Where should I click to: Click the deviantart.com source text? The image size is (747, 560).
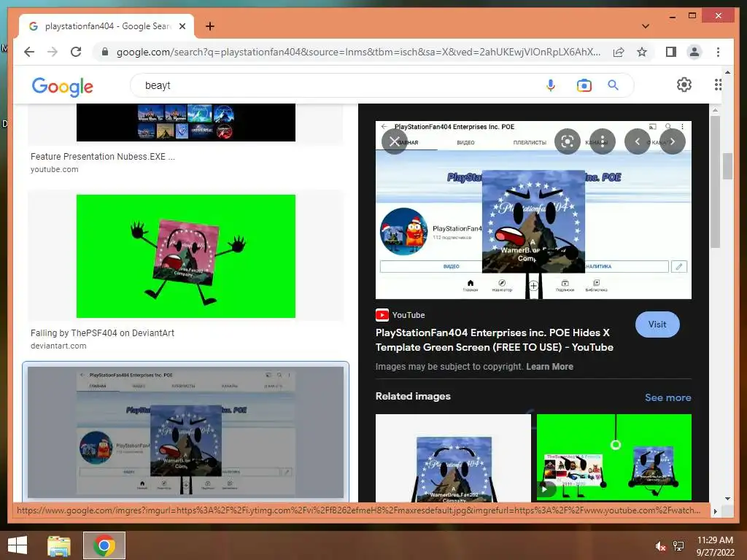tap(58, 346)
